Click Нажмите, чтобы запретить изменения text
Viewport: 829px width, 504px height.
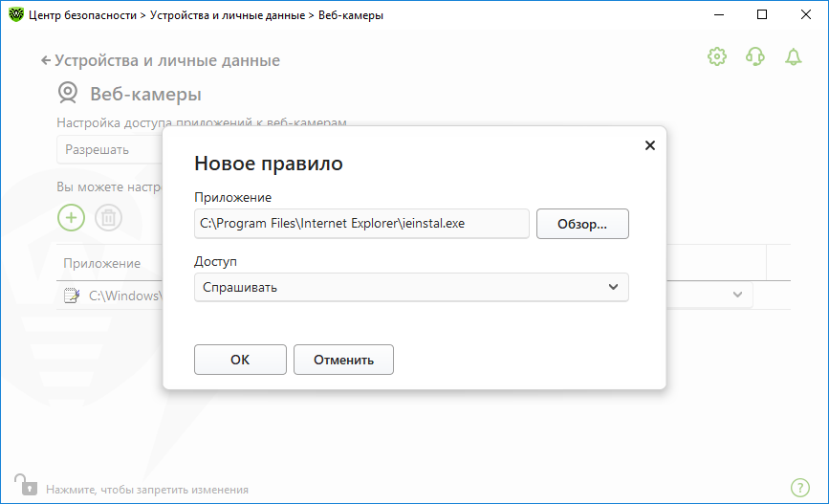147,490
